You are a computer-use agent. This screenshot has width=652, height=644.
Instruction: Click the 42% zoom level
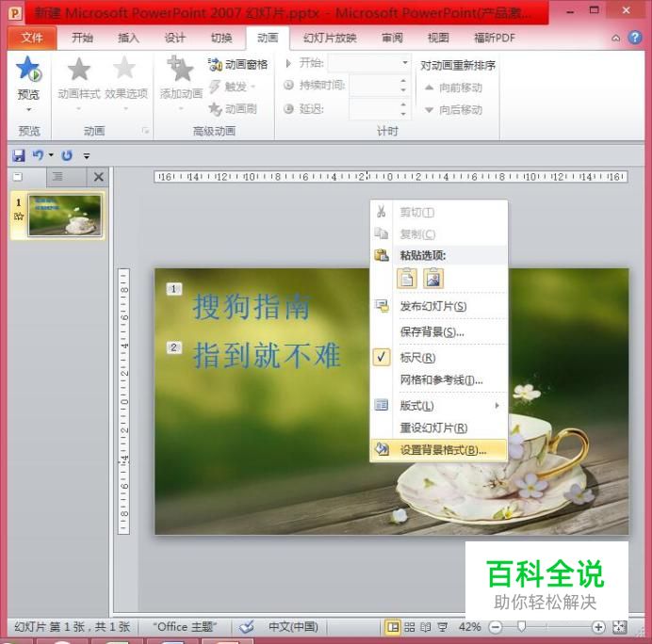tap(469, 627)
